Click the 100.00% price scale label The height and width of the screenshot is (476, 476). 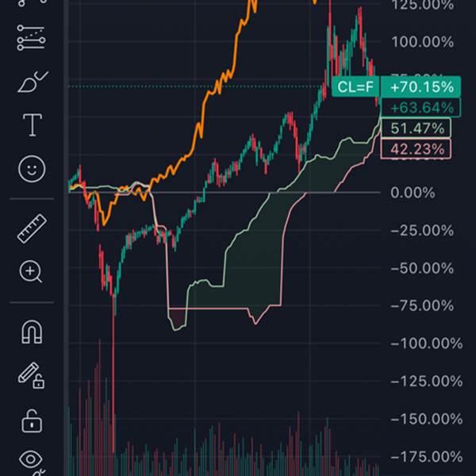click(x=424, y=42)
